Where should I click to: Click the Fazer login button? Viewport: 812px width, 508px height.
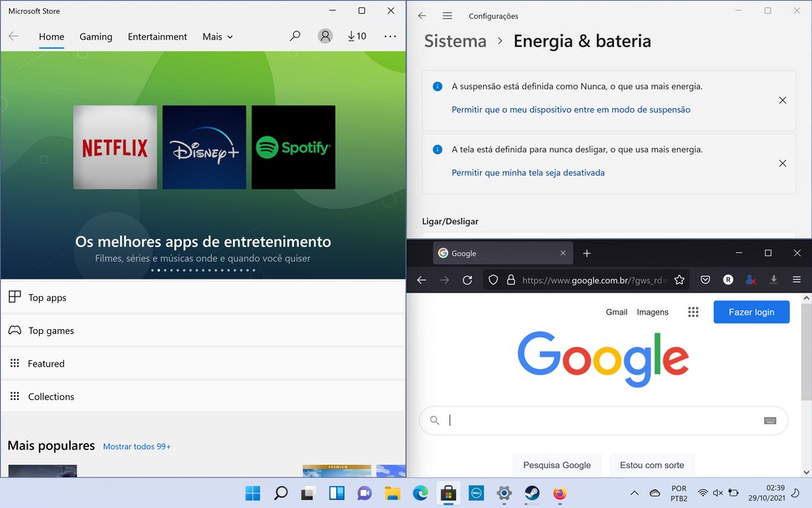click(x=751, y=312)
